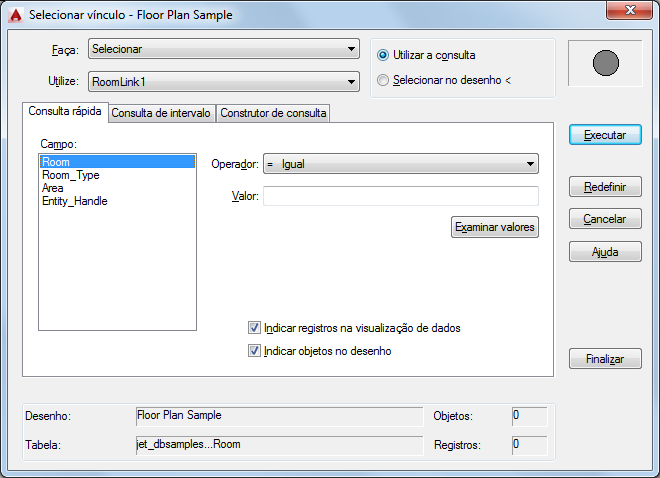Click the Examinar valores button
The image size is (660, 478).
click(495, 227)
